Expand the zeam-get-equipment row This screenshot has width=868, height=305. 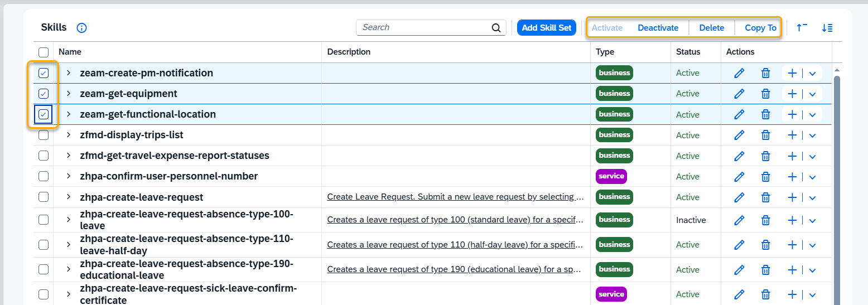[x=69, y=94]
